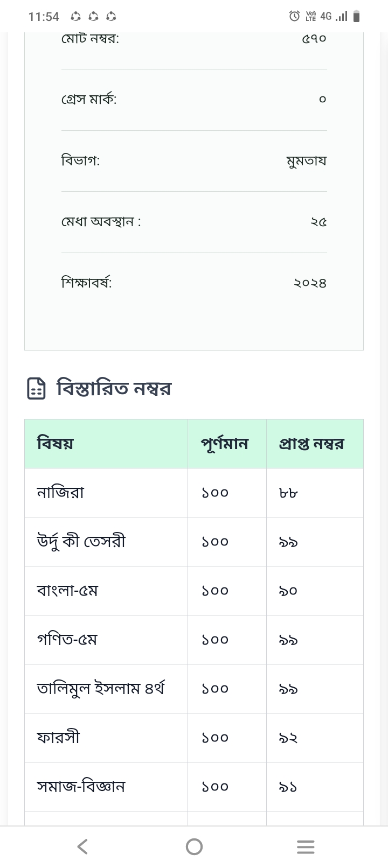Tap the সমাজ-বিজ্ঞান subject cell
The width and height of the screenshot is (388, 868).
pos(81,787)
